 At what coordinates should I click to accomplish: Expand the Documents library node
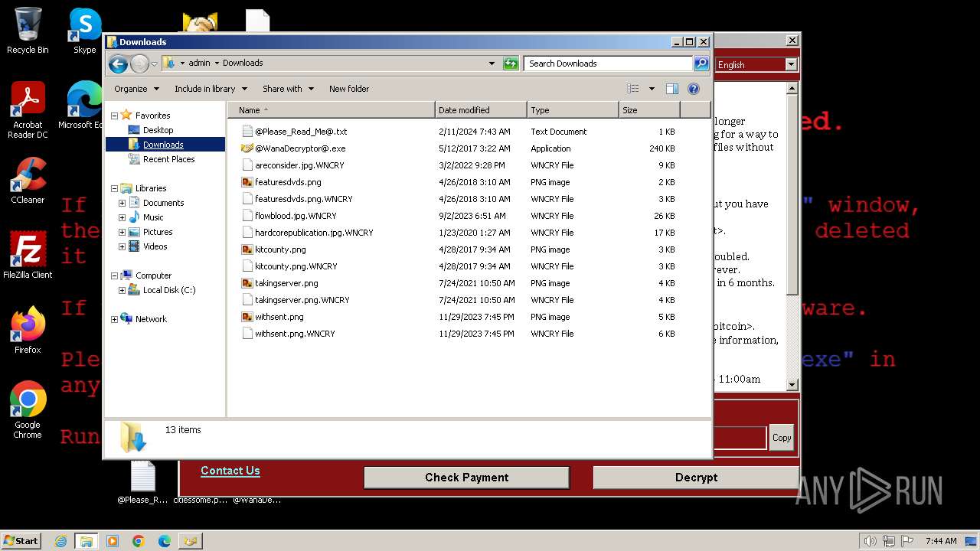click(x=122, y=203)
